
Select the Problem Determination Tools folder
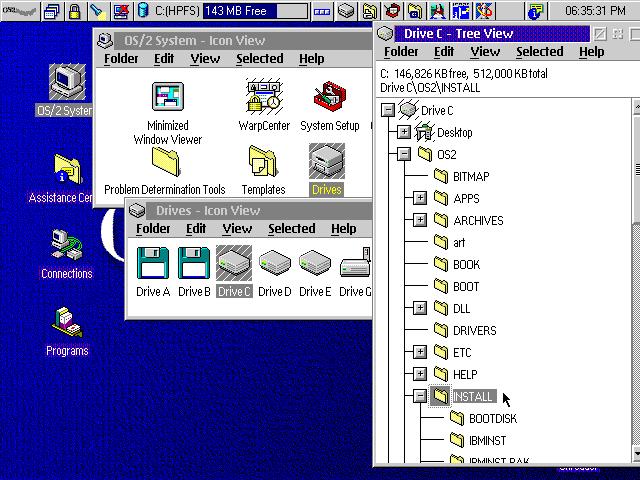pos(165,162)
